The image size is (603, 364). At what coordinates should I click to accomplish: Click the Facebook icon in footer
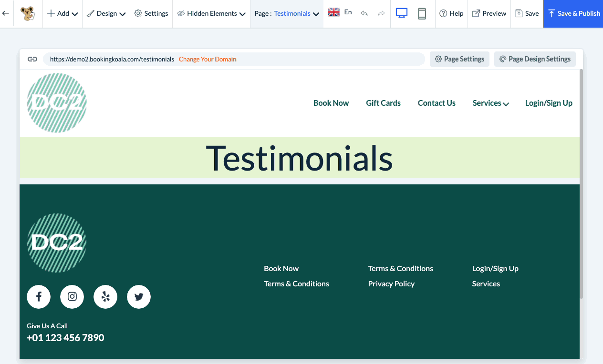(39, 297)
